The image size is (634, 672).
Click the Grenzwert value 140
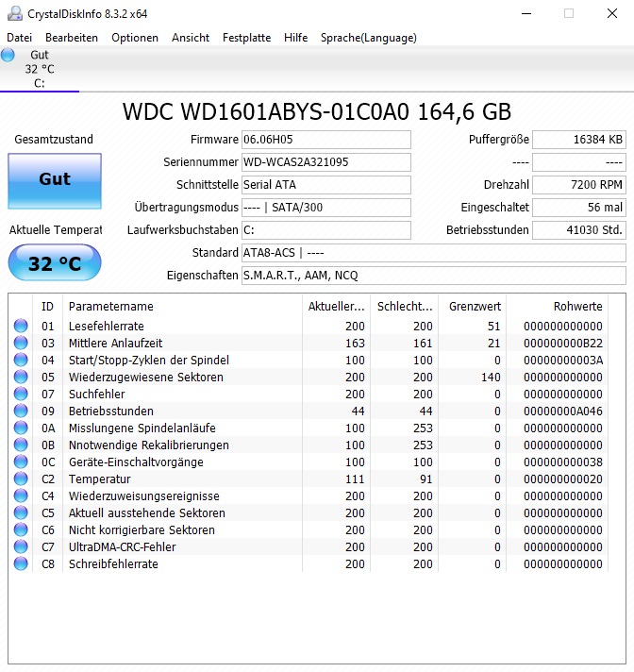pos(491,378)
